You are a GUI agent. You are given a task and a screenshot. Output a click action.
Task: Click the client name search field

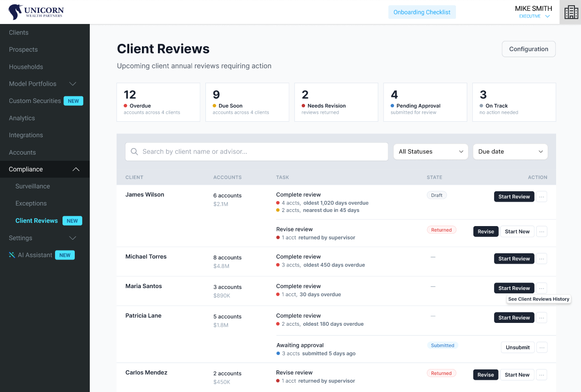256,151
